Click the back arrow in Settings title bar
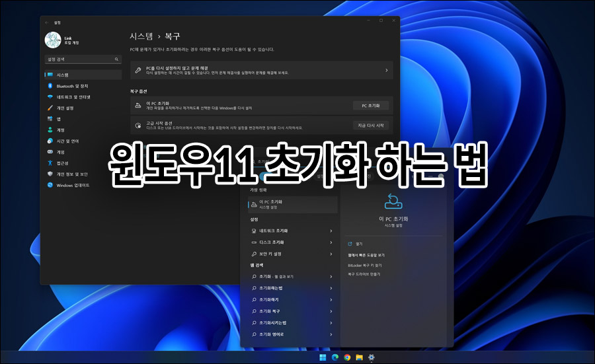Screen dimensions: 595x364 (47, 22)
